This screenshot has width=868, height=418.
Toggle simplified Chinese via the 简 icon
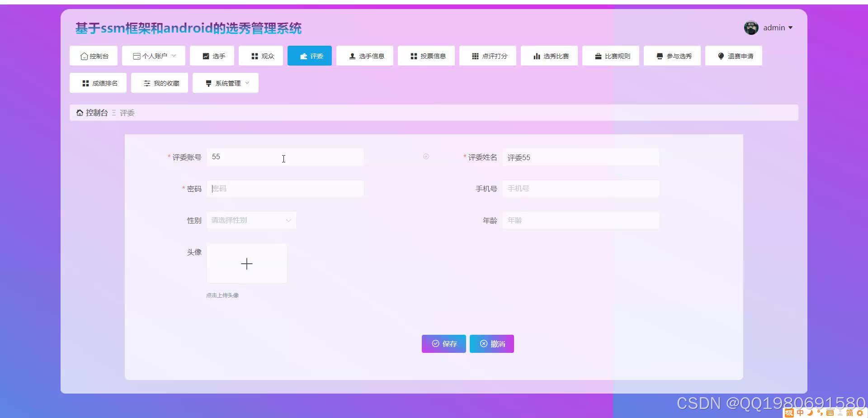click(x=850, y=413)
